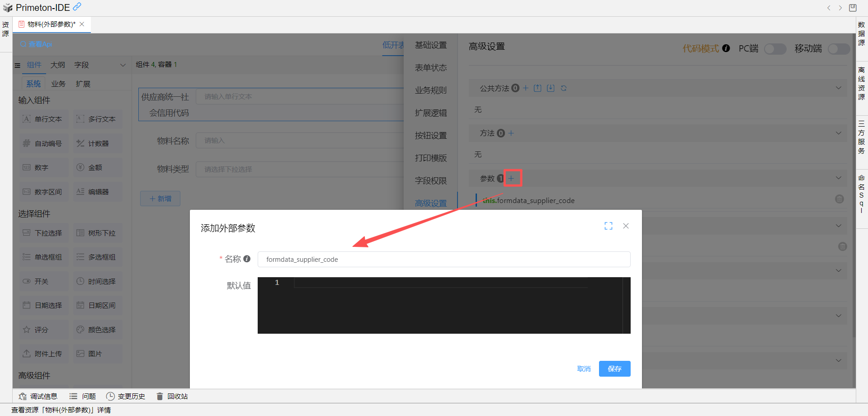Open the 业务规则 settings menu
The image size is (868, 416).
430,90
